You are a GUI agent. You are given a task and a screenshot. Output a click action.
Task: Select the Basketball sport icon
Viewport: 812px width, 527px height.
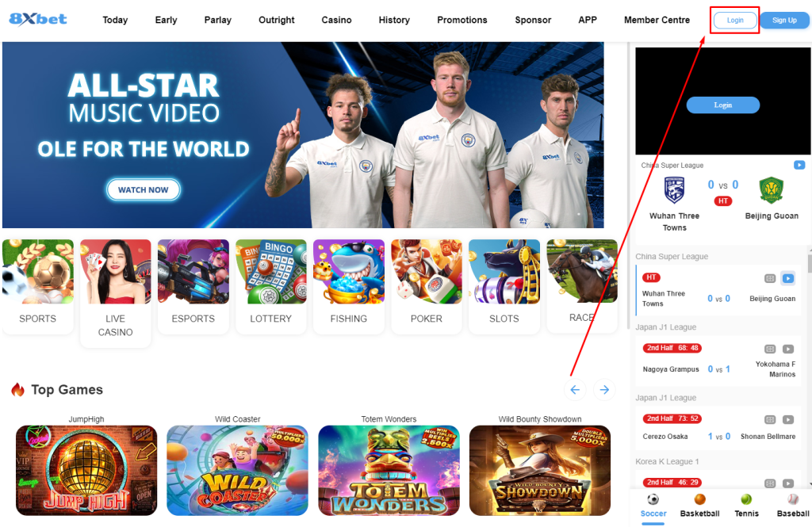click(699, 506)
